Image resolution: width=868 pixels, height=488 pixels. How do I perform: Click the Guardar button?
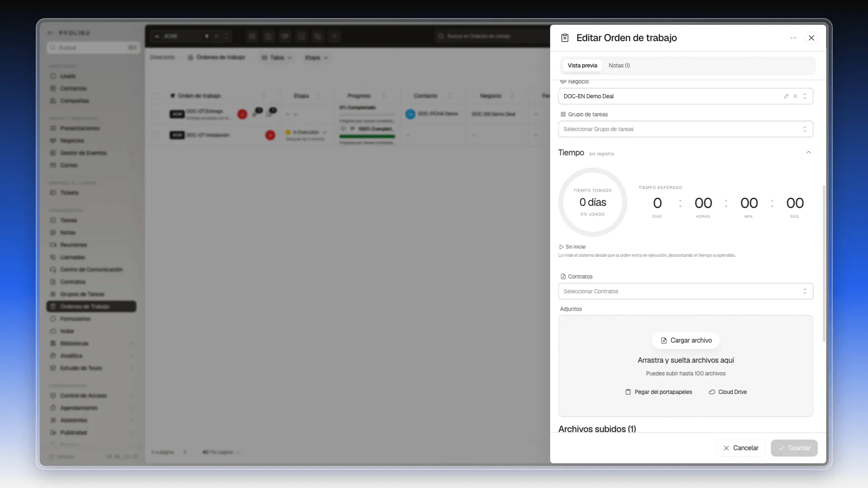tap(794, 448)
